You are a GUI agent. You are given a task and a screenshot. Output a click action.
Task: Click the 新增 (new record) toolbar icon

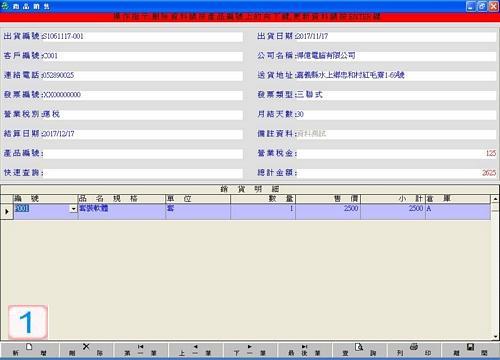pos(29,347)
